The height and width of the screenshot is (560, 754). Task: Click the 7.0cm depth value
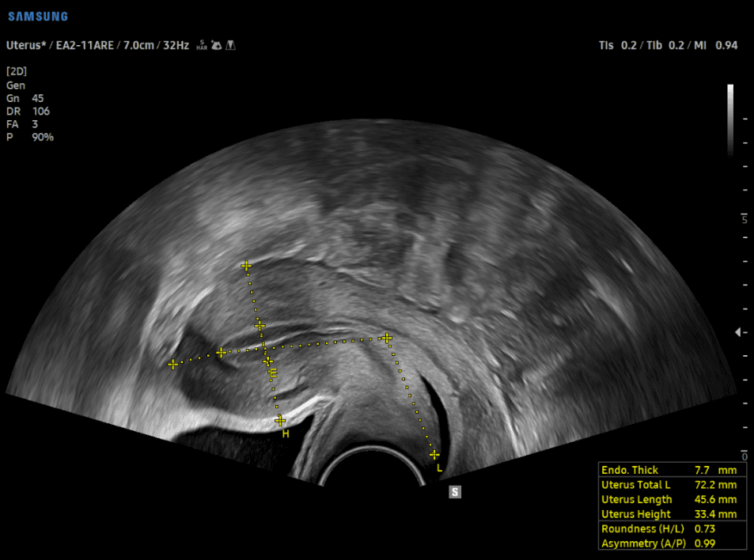pyautogui.click(x=138, y=45)
